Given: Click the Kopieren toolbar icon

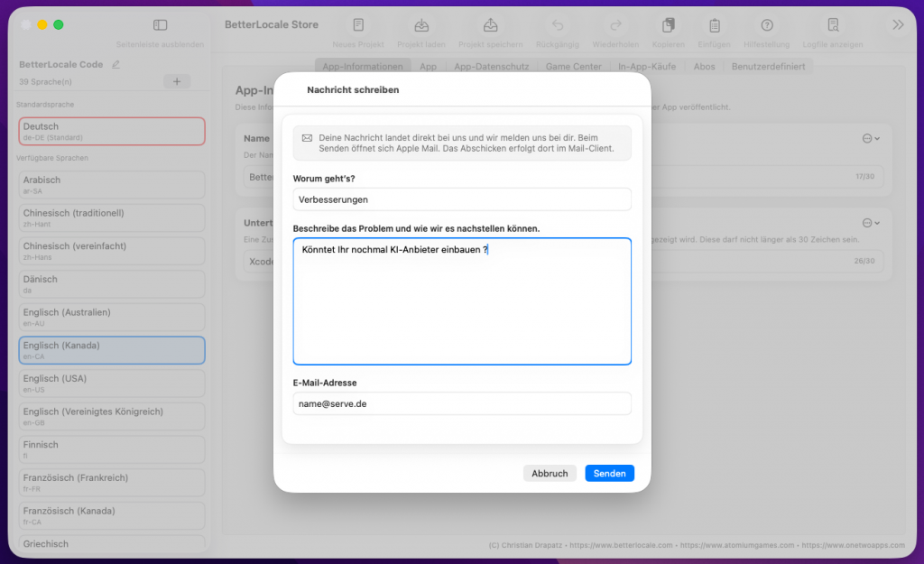Looking at the screenshot, I should [669, 25].
